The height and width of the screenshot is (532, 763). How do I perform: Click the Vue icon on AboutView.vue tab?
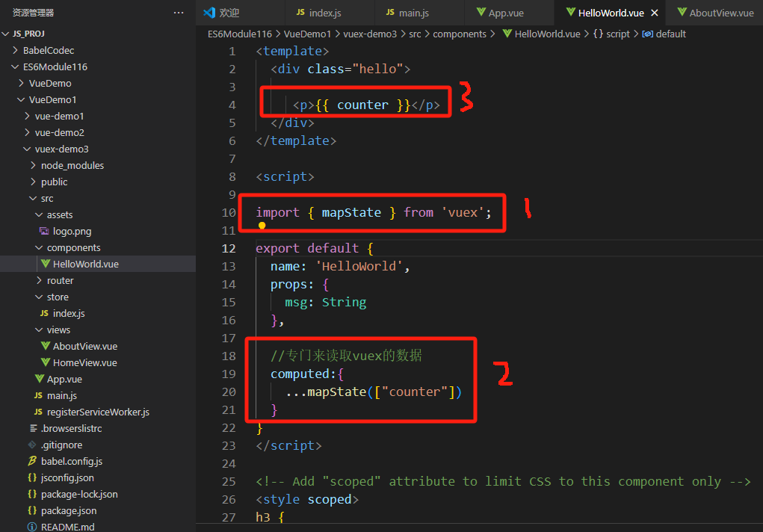coord(682,12)
